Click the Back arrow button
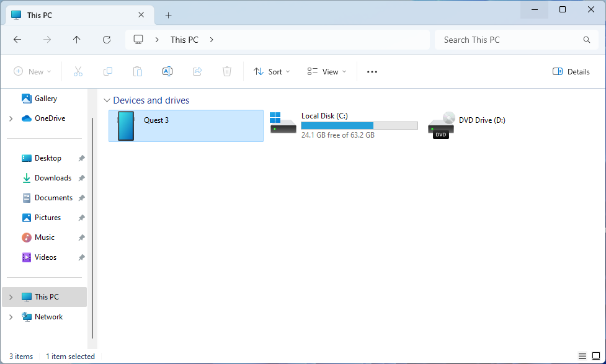606x364 pixels. click(x=17, y=40)
